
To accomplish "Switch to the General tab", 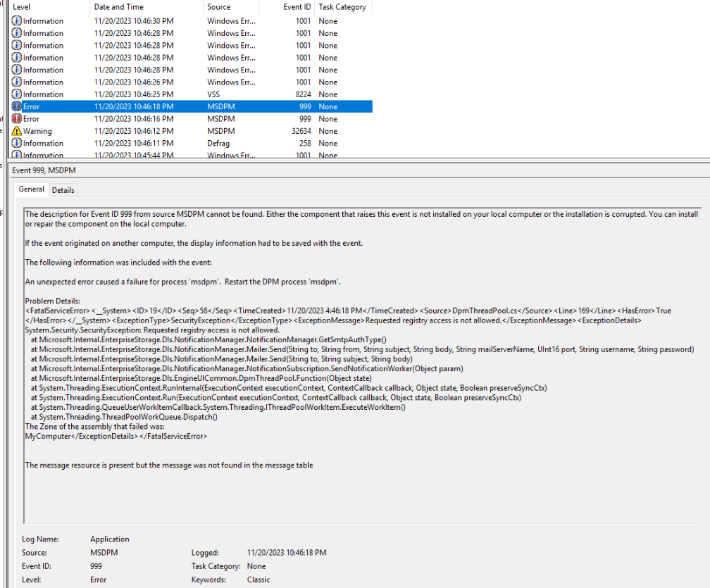I will (x=31, y=189).
